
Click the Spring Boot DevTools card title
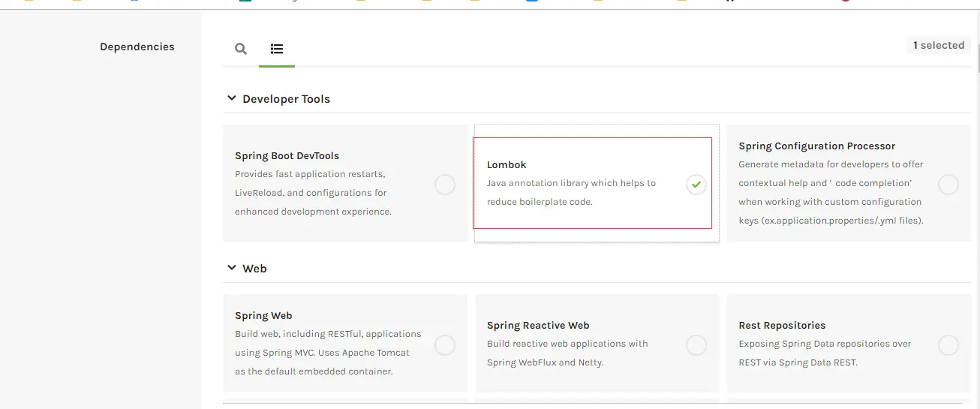point(287,156)
